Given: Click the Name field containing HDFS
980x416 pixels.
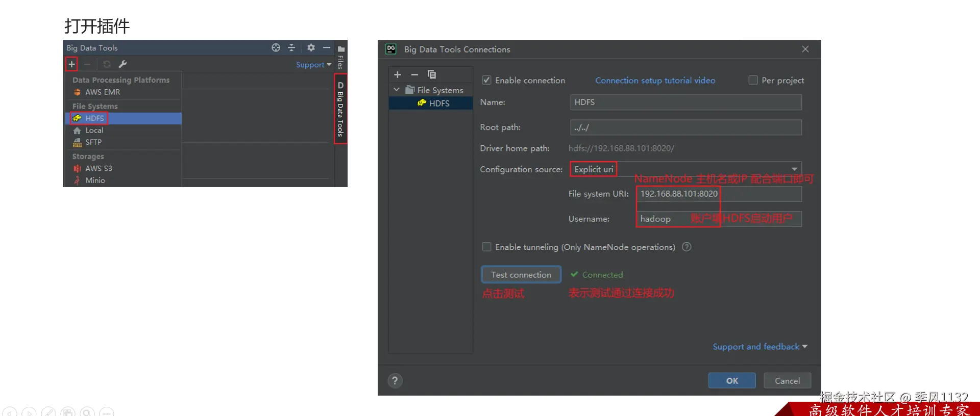Looking at the screenshot, I should tap(685, 102).
